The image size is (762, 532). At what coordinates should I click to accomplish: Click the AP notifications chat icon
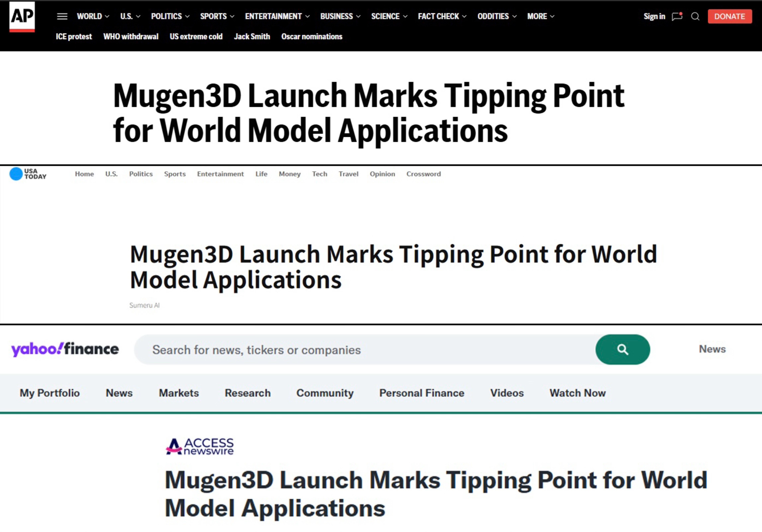[677, 16]
